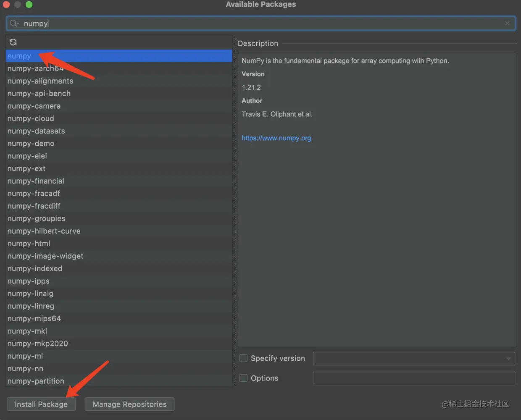Viewport: 521px width, 420px height.
Task: Choose the numpy-mkl package entry
Action: tap(27, 331)
